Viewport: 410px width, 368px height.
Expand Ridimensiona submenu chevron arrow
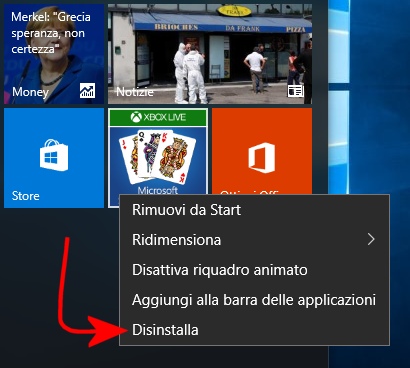point(371,239)
